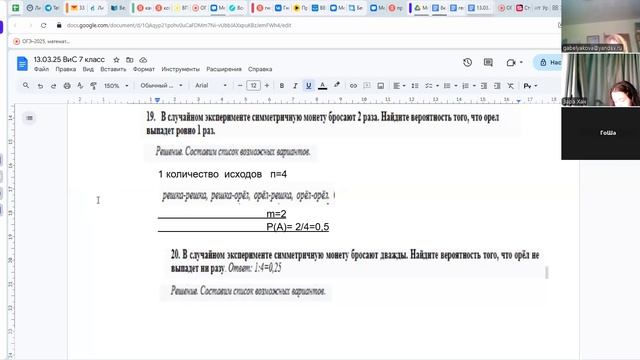Toggle underline formatting
Viewport: 640px width, 360px height.
308,86
